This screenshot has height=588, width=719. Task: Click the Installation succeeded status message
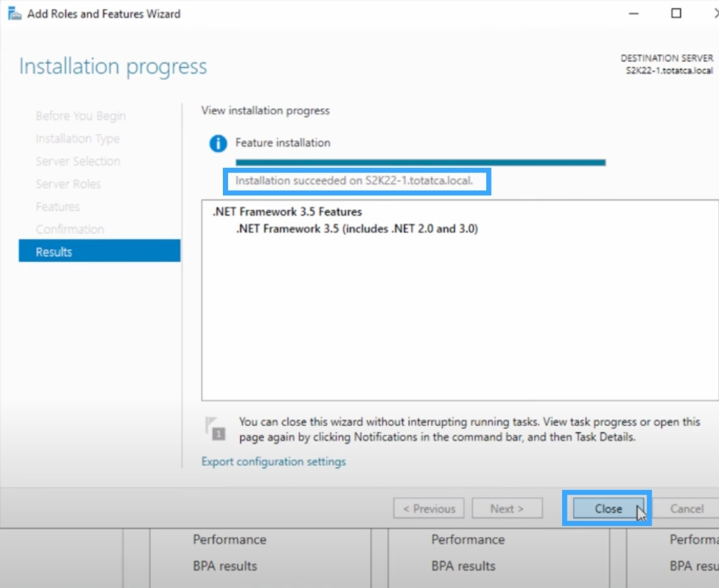pos(356,181)
